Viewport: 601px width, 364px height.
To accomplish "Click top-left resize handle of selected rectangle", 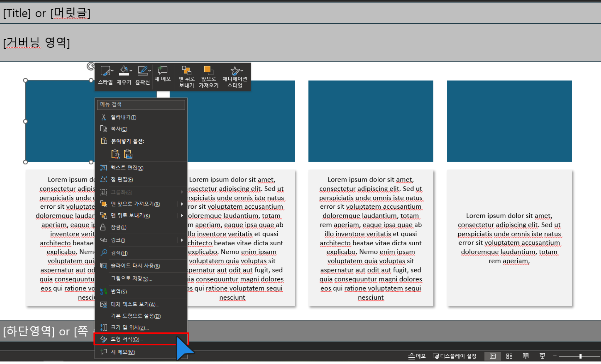I will [26, 80].
